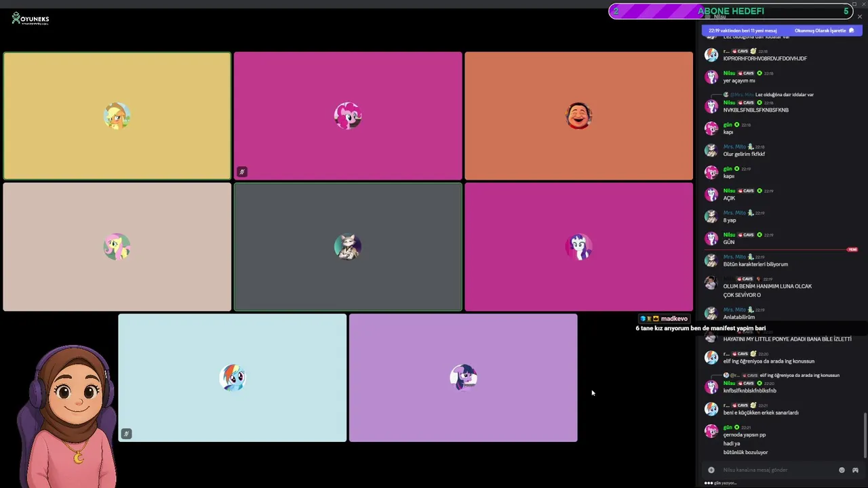Click avatar beside 'elif ing öğreniyoa da arada' message
The width and height of the screenshot is (868, 488).
711,357
